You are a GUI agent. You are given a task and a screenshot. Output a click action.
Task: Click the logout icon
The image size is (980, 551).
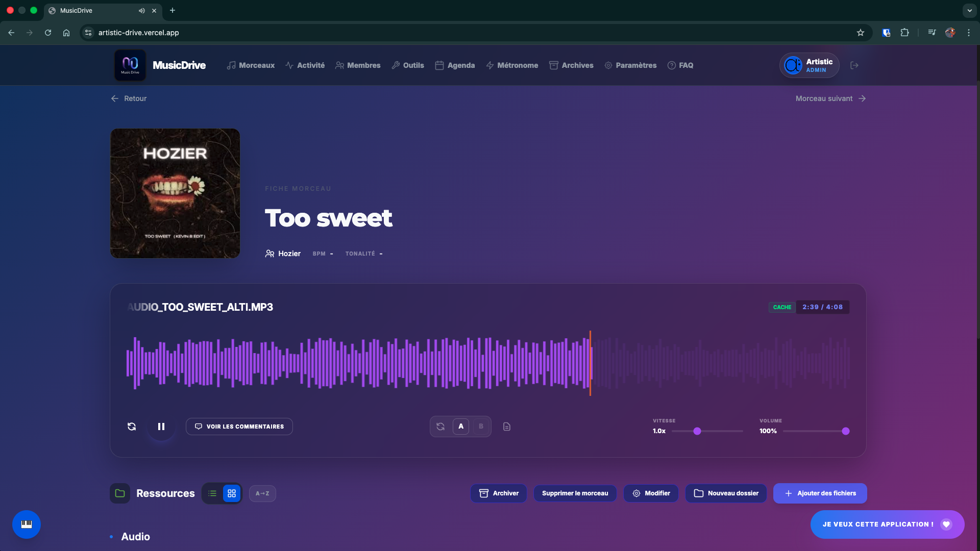(x=854, y=65)
